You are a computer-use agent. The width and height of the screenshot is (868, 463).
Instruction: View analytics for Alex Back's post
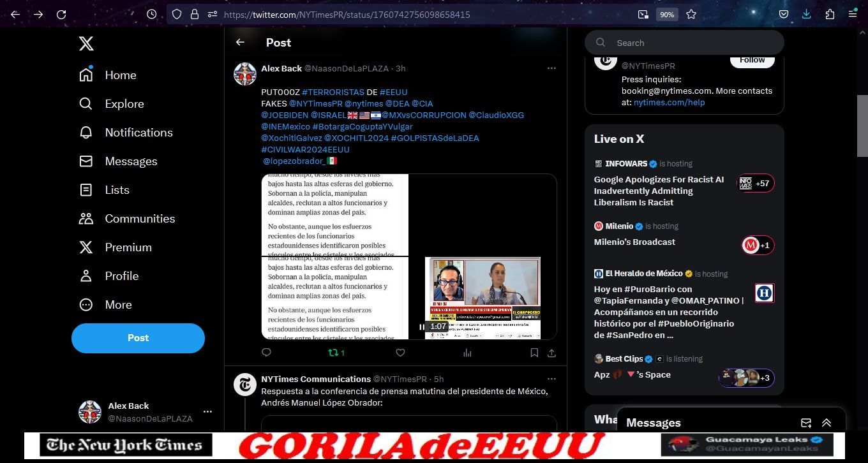pyautogui.click(x=467, y=353)
